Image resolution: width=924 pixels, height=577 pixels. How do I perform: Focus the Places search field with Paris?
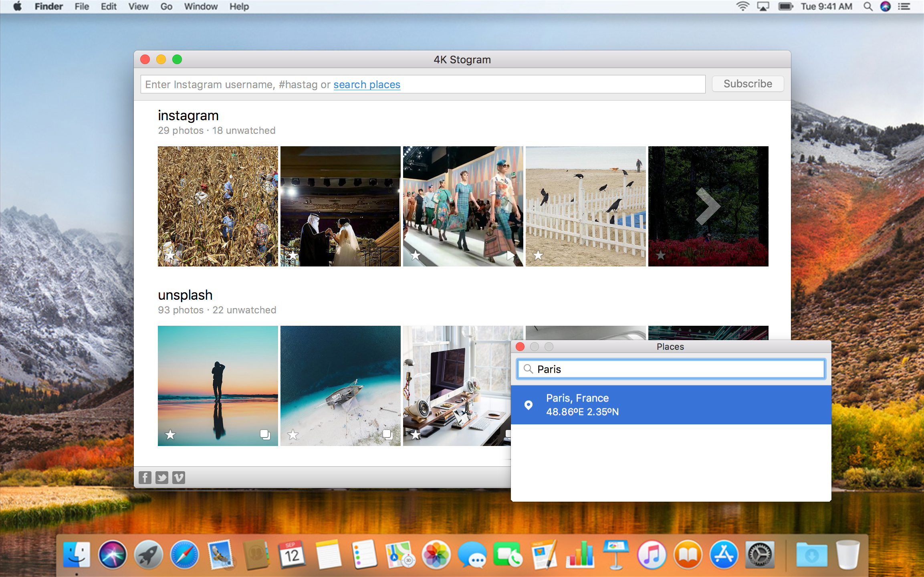(671, 369)
